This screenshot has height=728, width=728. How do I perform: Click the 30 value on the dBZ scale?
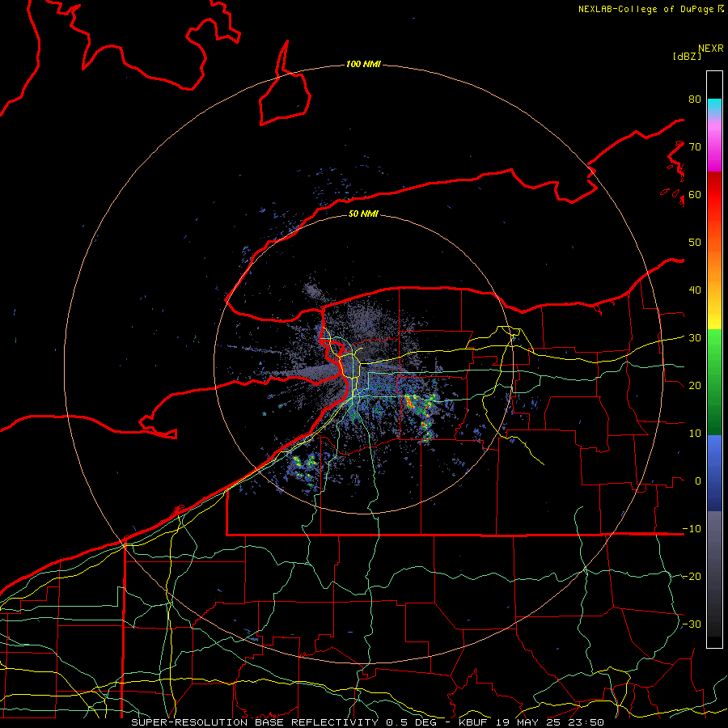pyautogui.click(x=695, y=337)
